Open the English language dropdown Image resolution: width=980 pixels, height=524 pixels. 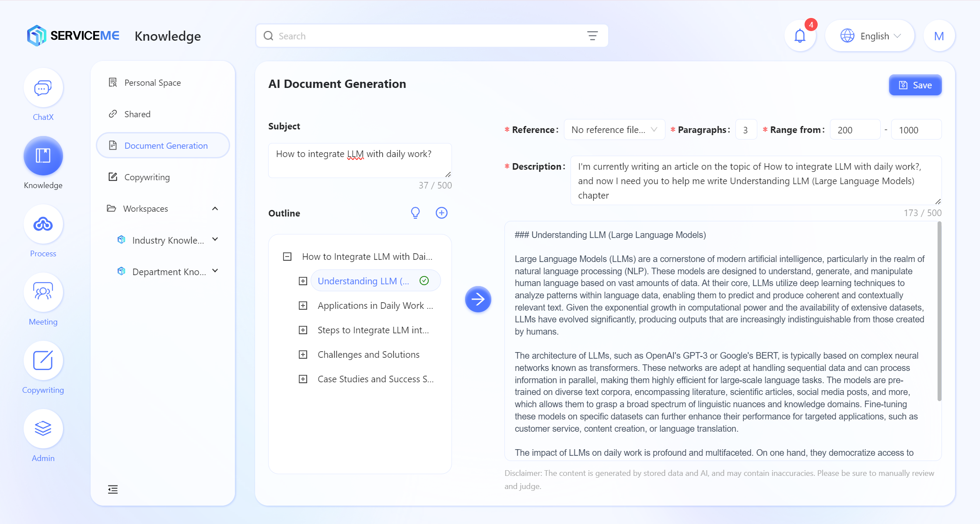(x=869, y=36)
